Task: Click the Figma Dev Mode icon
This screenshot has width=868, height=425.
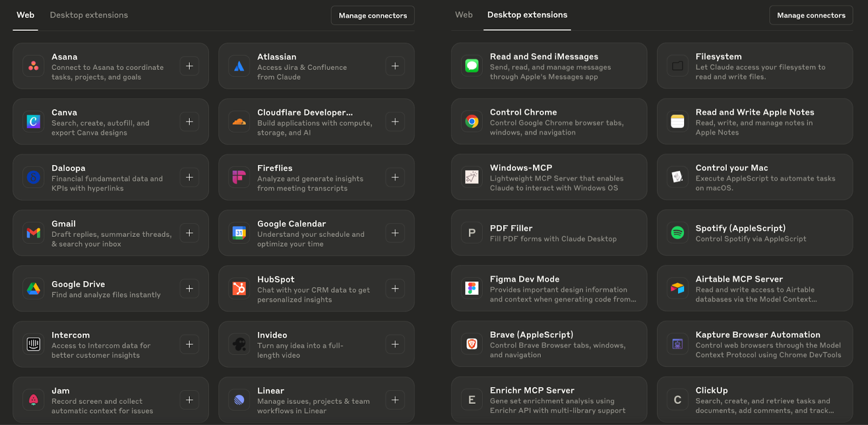Action: [x=472, y=288]
